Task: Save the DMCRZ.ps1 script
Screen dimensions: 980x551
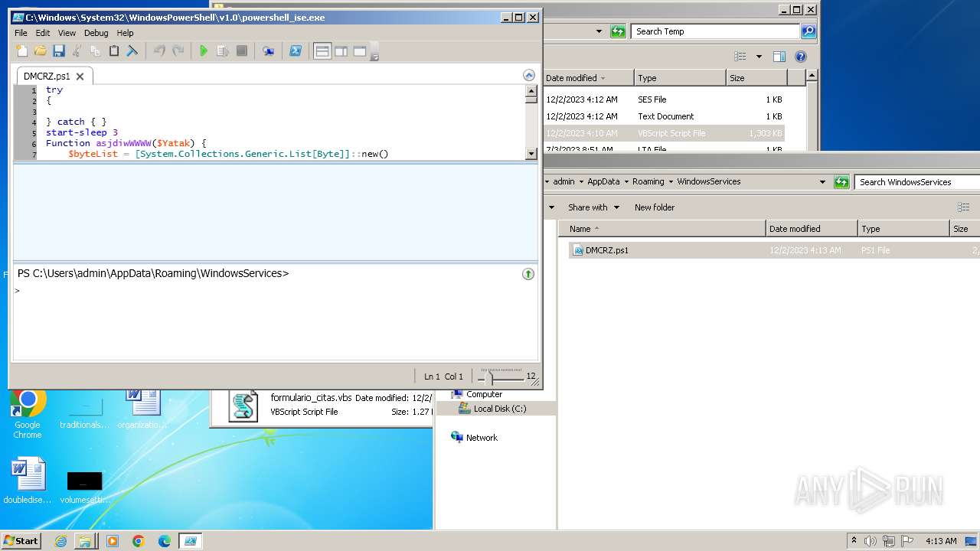Action: coord(58,51)
